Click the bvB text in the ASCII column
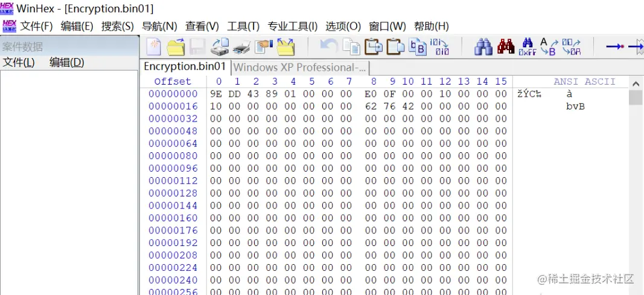 575,106
